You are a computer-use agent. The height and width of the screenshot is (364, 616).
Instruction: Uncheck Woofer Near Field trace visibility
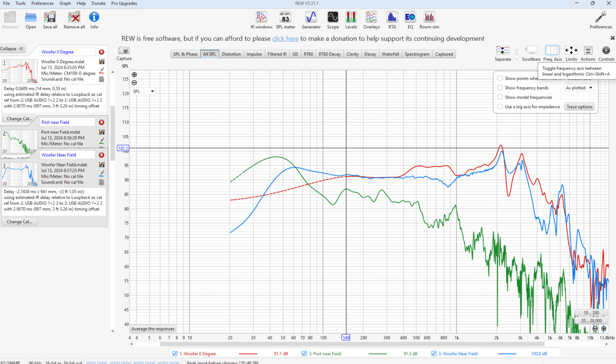[x=434, y=353]
